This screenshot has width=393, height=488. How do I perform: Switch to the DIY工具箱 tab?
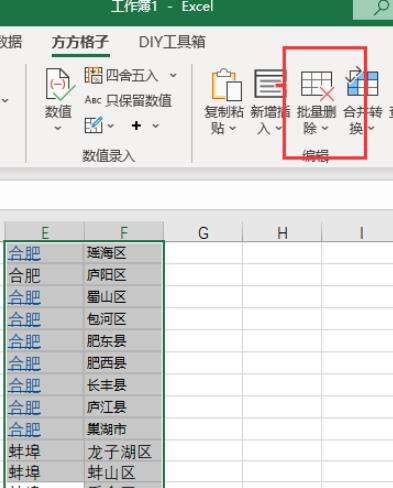(x=172, y=42)
